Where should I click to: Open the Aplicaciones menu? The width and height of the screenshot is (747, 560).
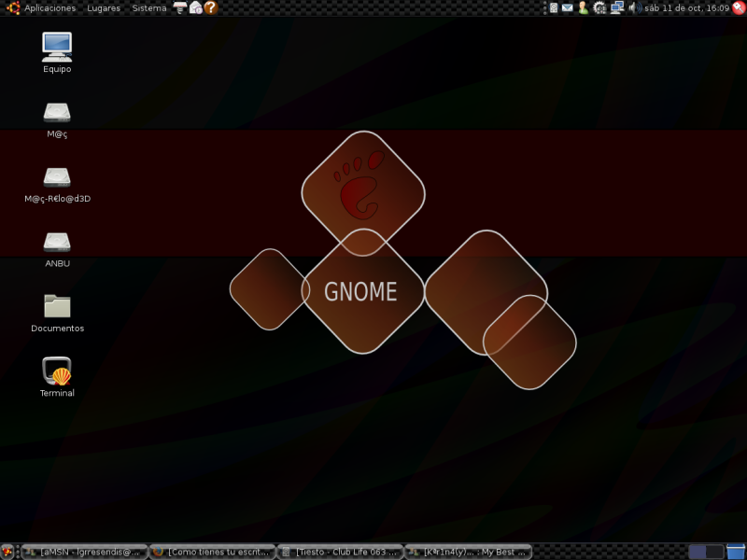49,8
